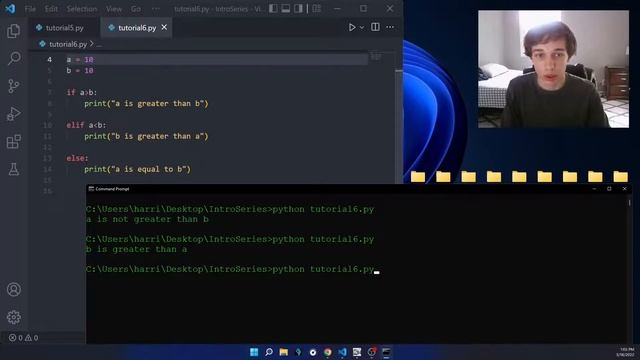Open the Extensions view
Screen dimensions: 640x360
(x=13, y=142)
